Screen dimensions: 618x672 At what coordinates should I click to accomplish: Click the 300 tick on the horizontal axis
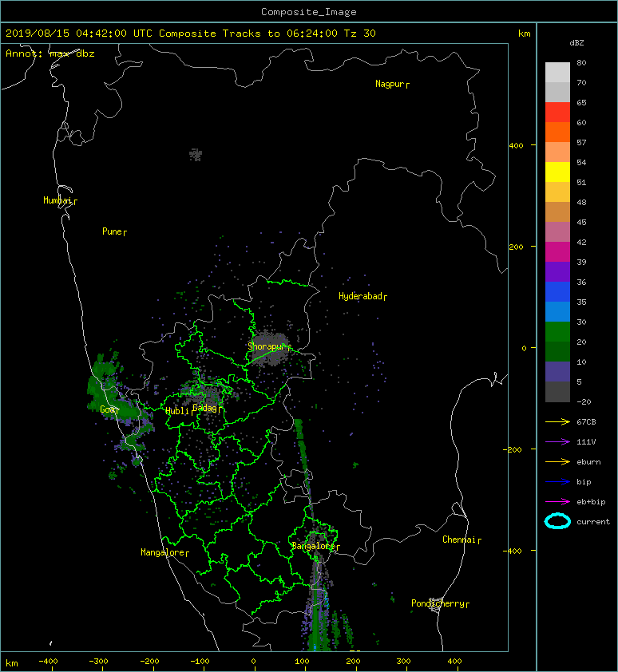coord(403,662)
